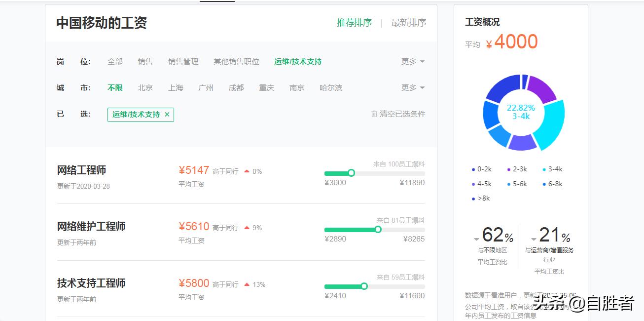The height and width of the screenshot is (321, 644).
Task: Select 运维/技术支持 in the 岗位 row
Action: (298, 62)
